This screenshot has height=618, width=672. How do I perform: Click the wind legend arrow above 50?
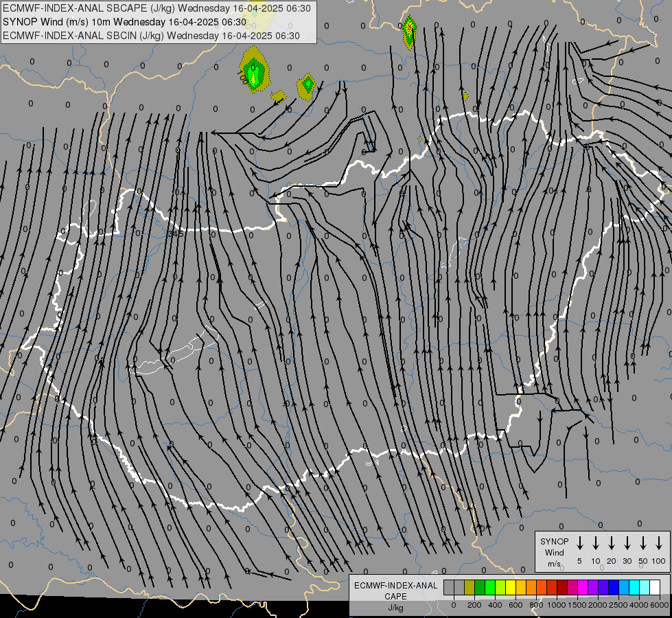(x=643, y=543)
